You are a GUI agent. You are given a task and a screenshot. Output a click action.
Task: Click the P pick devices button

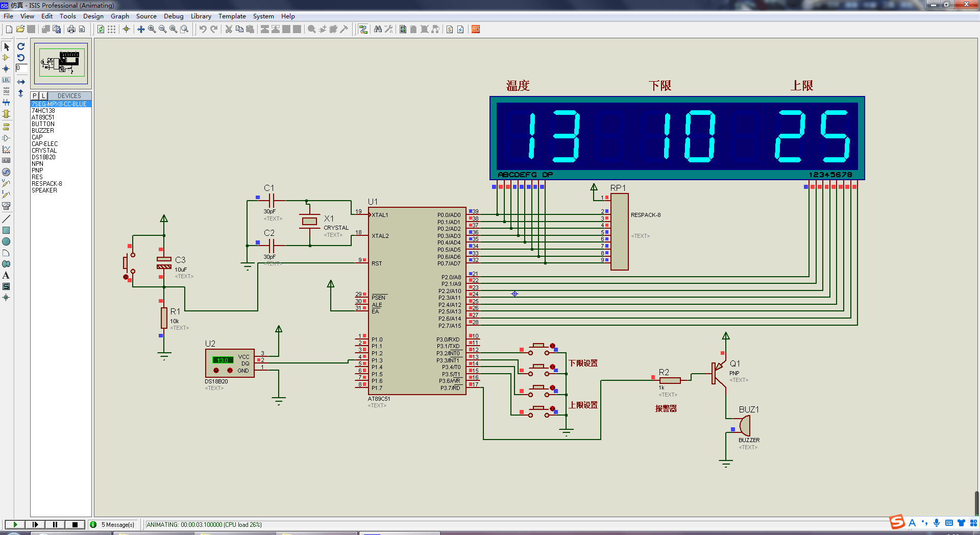tap(35, 95)
